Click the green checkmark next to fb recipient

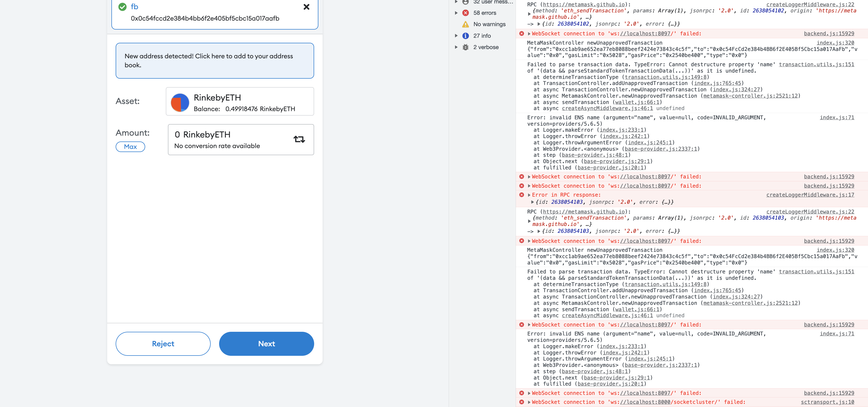point(122,6)
